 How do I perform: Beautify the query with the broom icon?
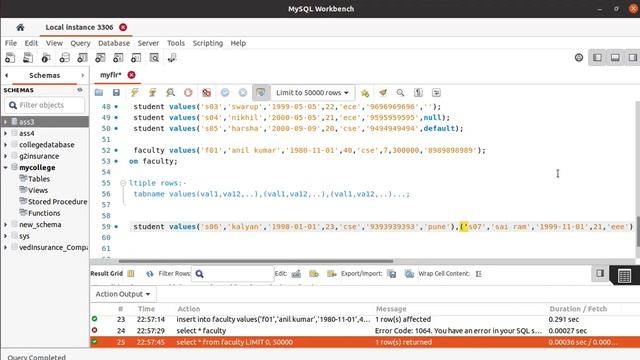click(x=383, y=93)
